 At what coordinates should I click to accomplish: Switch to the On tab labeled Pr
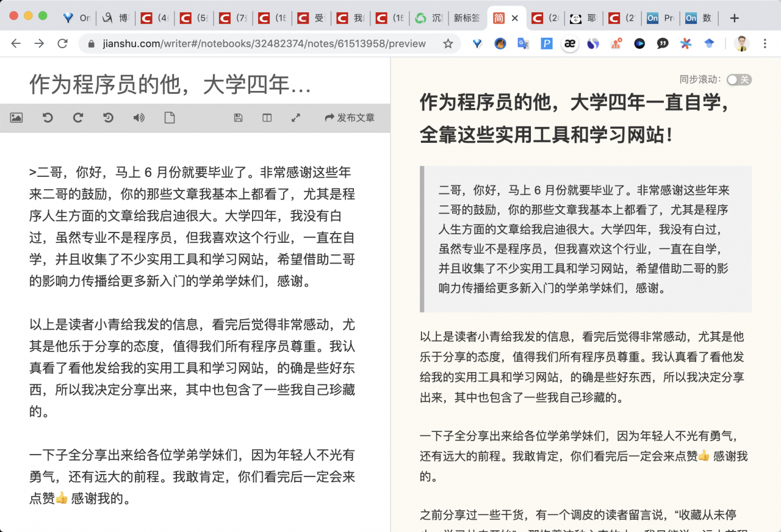(660, 18)
